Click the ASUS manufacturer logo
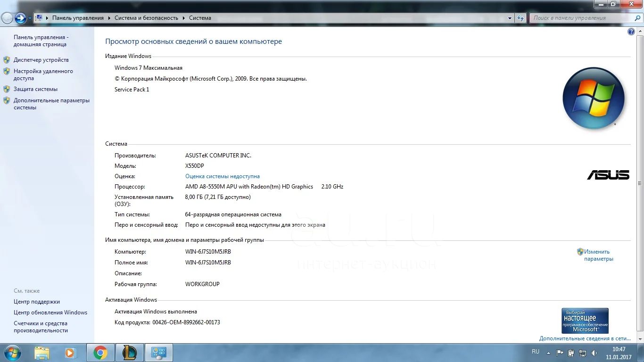Viewport: 644px width, 362px height. tap(608, 175)
